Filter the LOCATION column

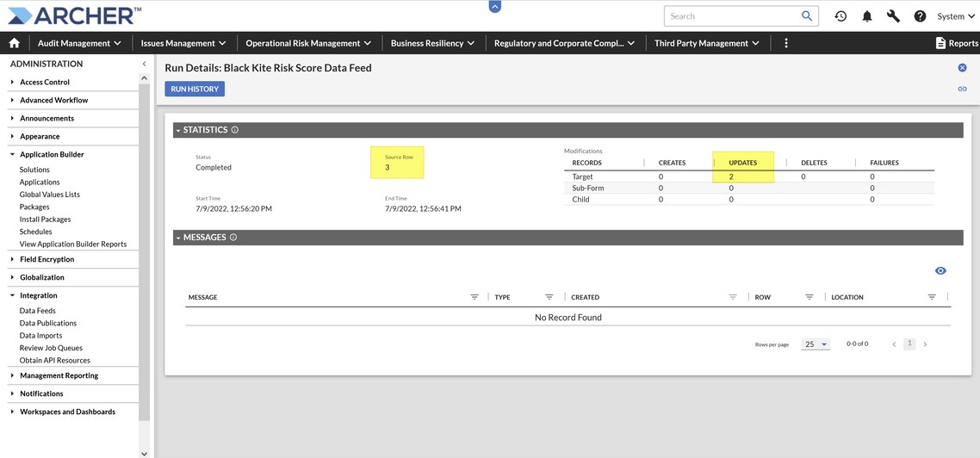tap(932, 297)
